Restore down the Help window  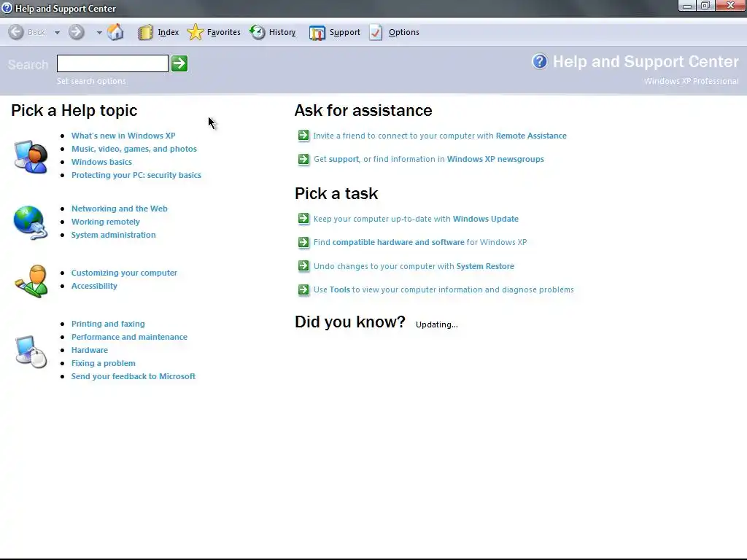coord(705,6)
